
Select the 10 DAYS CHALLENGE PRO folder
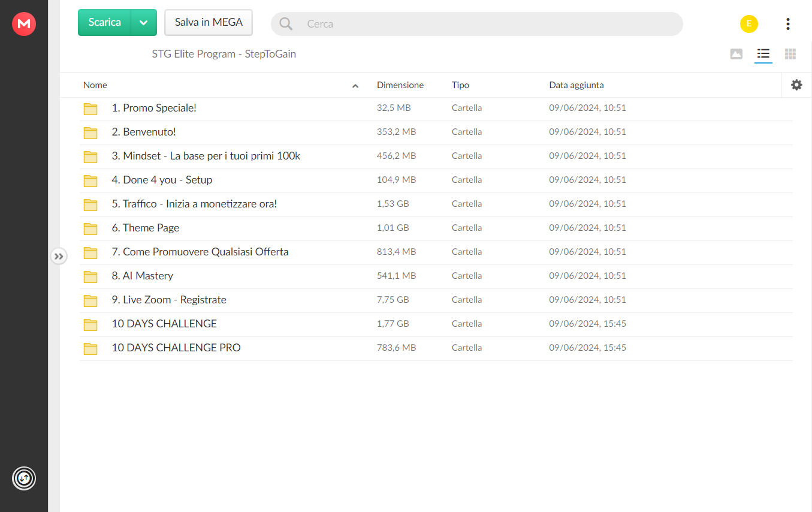(436, 348)
